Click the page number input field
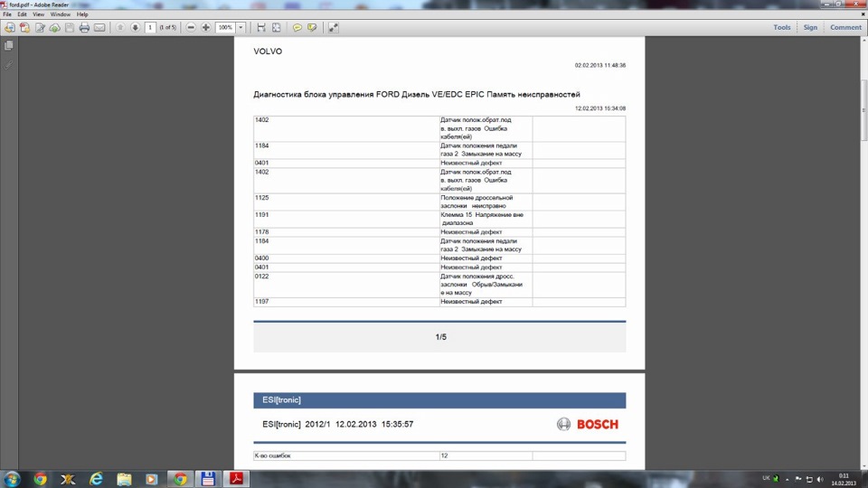 150,28
